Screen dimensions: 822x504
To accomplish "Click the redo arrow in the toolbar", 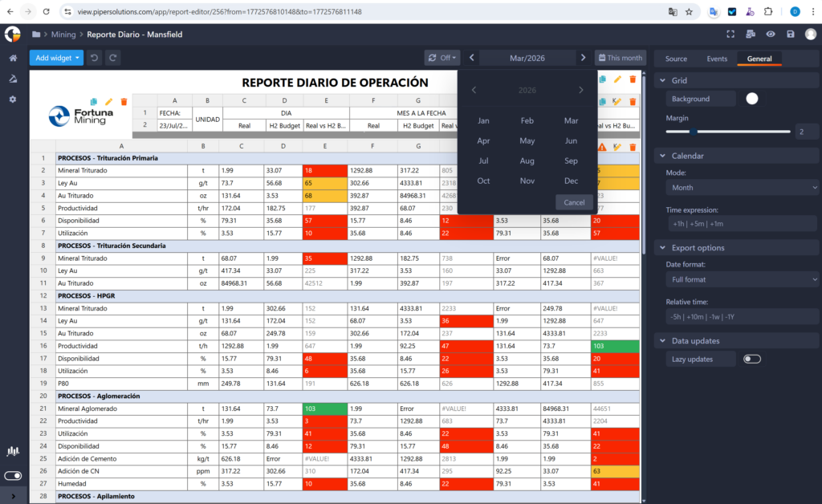I will pos(113,58).
